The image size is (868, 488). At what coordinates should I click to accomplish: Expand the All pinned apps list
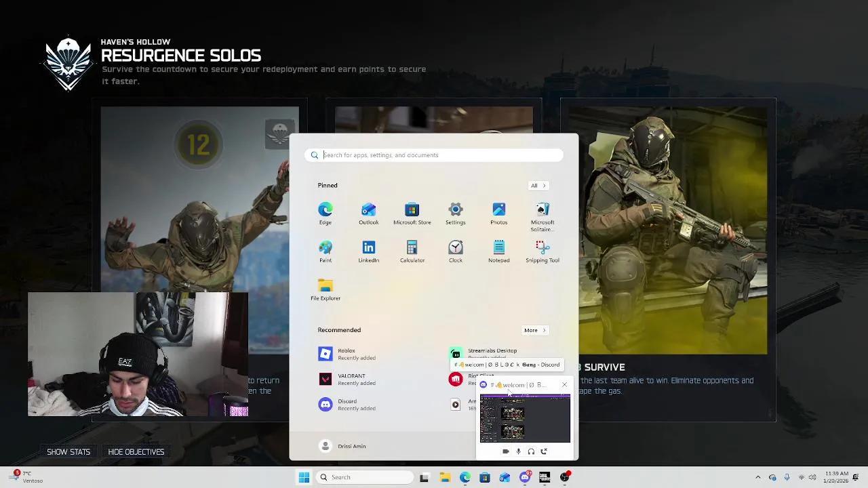tap(538, 185)
